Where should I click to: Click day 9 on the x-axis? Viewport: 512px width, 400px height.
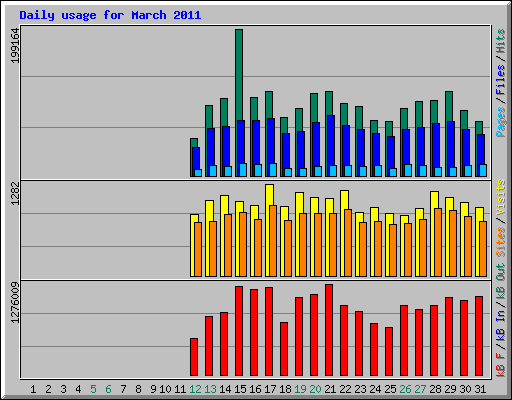click(x=153, y=389)
